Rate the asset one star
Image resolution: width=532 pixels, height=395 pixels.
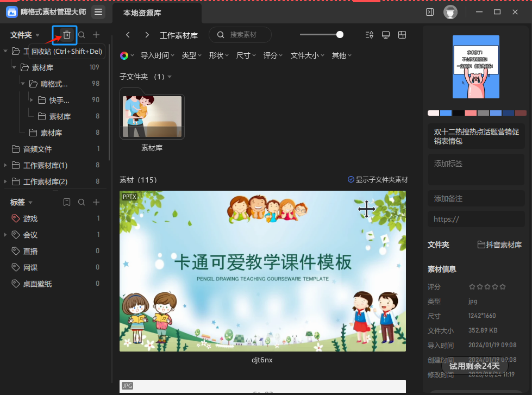tap(472, 287)
